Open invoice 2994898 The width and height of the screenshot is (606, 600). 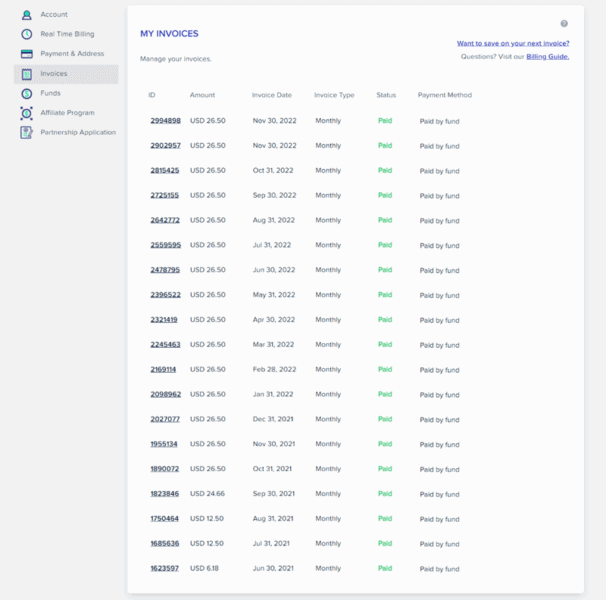click(x=165, y=121)
